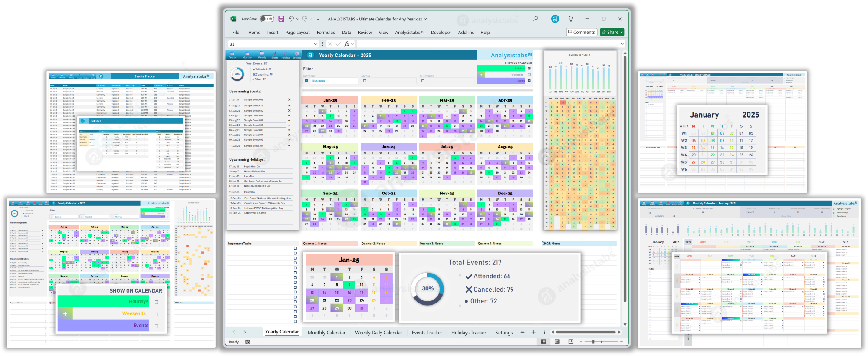Open the Monthly view icon in the sheet navigation bar

[247, 55]
